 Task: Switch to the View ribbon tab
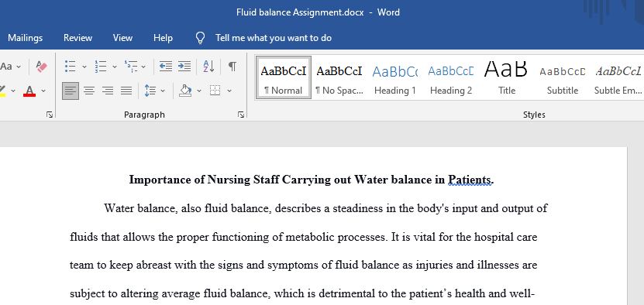122,38
